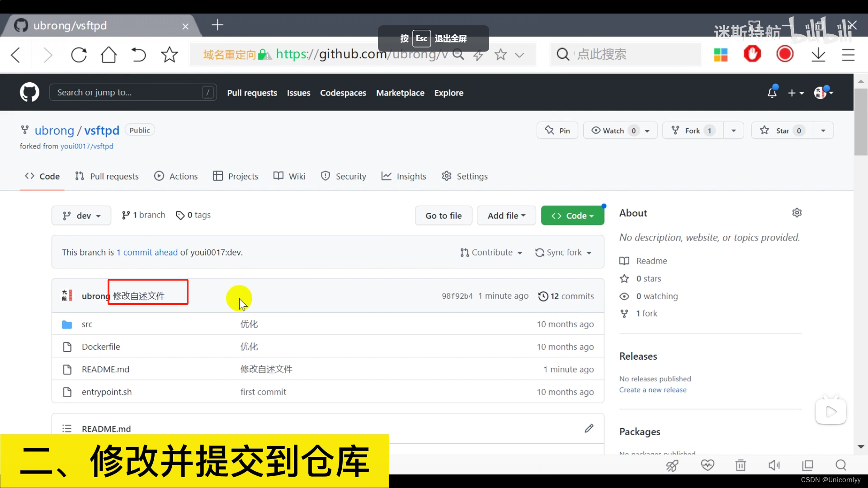View the 1 branch link

point(144,215)
